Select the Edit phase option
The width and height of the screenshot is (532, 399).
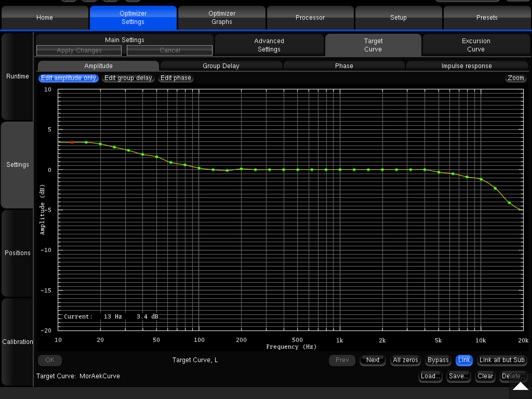click(x=176, y=78)
